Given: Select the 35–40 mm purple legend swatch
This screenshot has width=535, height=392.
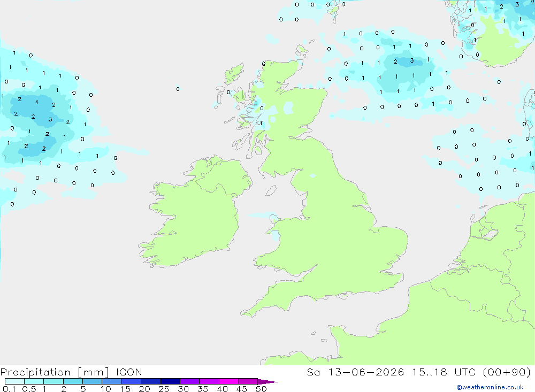Looking at the screenshot, I should 209,381.
